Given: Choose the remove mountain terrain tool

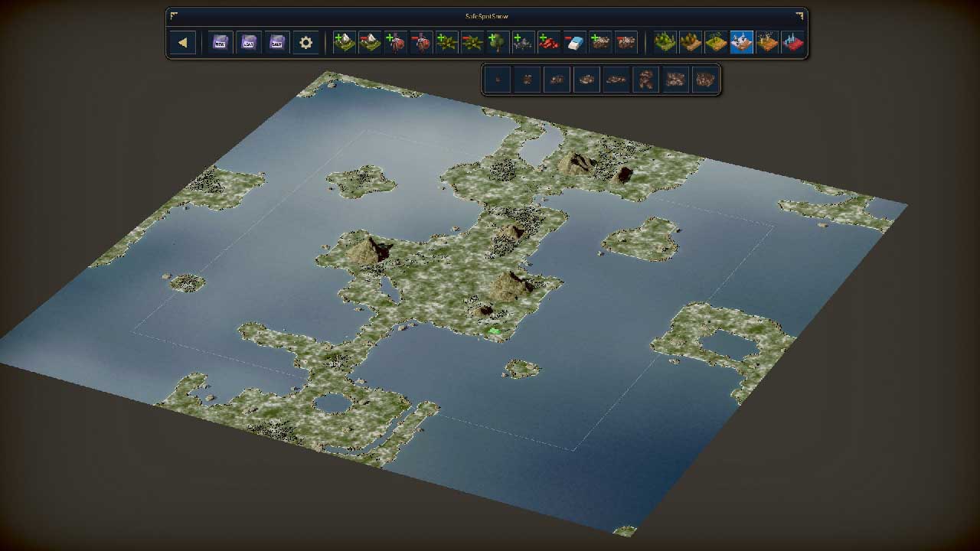Looking at the screenshot, I should coord(370,42).
